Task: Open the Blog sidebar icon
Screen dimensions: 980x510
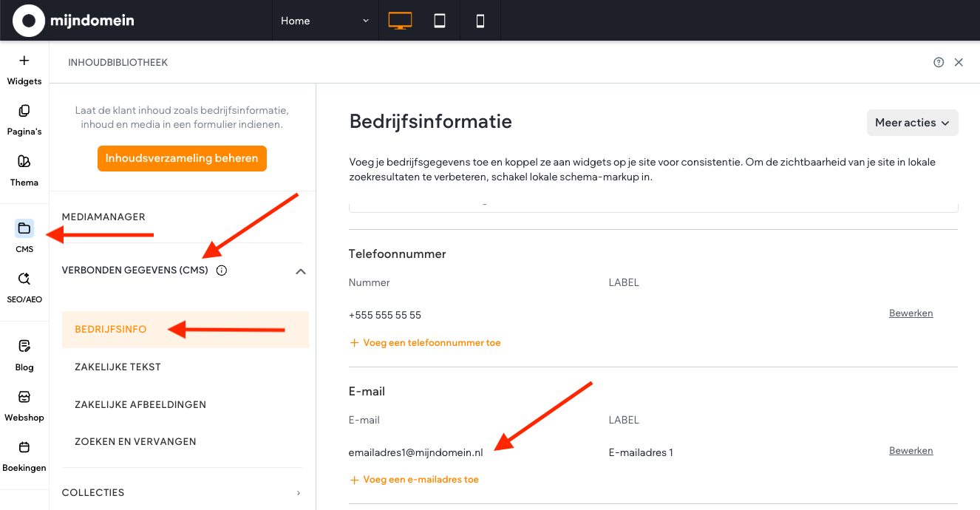Action: coord(24,347)
